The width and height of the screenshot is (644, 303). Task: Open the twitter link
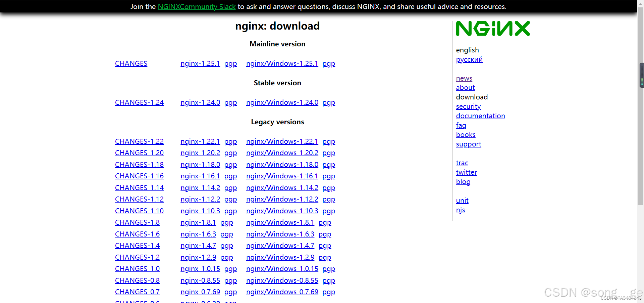(466, 172)
